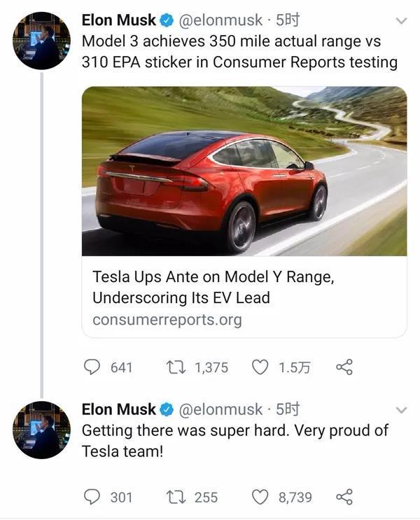The width and height of the screenshot is (420, 520).
Task: Open the first tweet's chevron options menu
Action: pyautogui.click(x=401, y=21)
